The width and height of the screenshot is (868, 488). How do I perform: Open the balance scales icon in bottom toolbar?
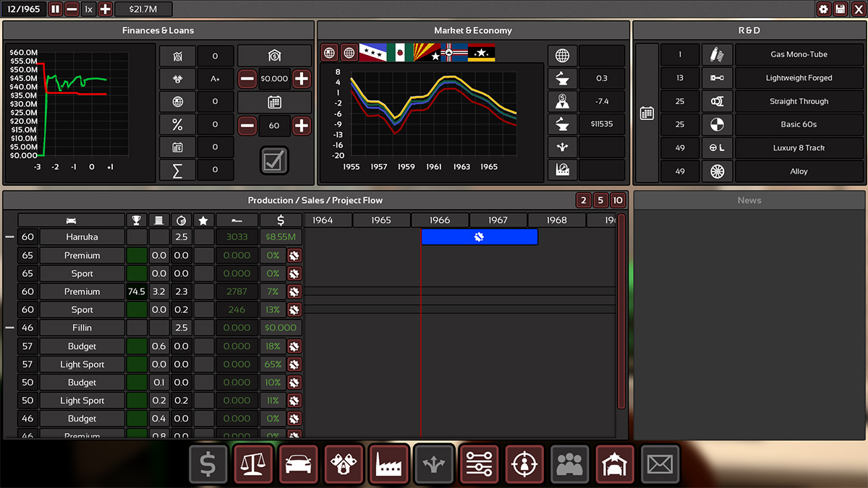[x=253, y=464]
